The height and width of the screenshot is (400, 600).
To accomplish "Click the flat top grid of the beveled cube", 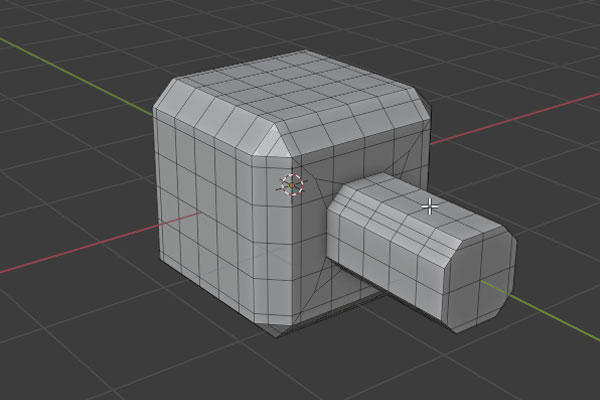I will pos(295,86).
